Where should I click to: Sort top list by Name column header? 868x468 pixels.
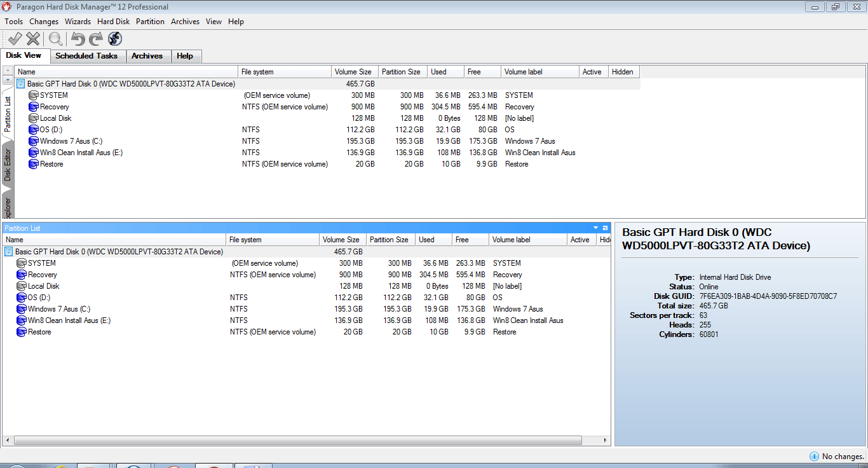tap(126, 72)
